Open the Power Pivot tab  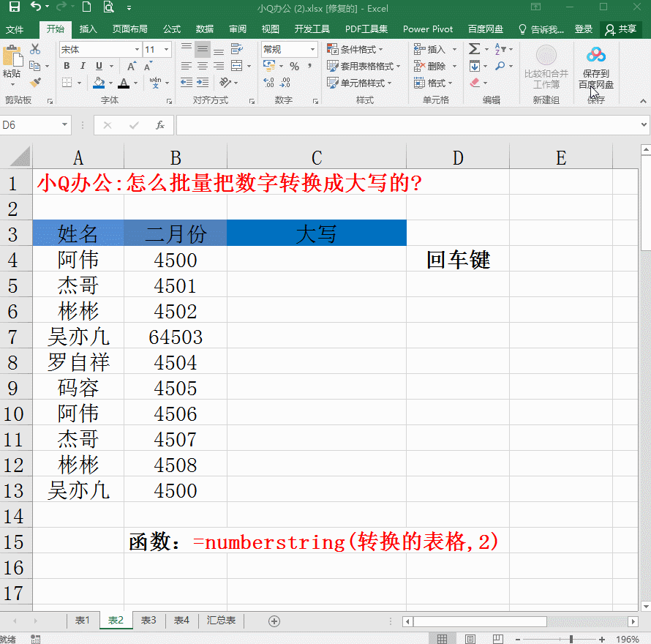pyautogui.click(x=428, y=29)
